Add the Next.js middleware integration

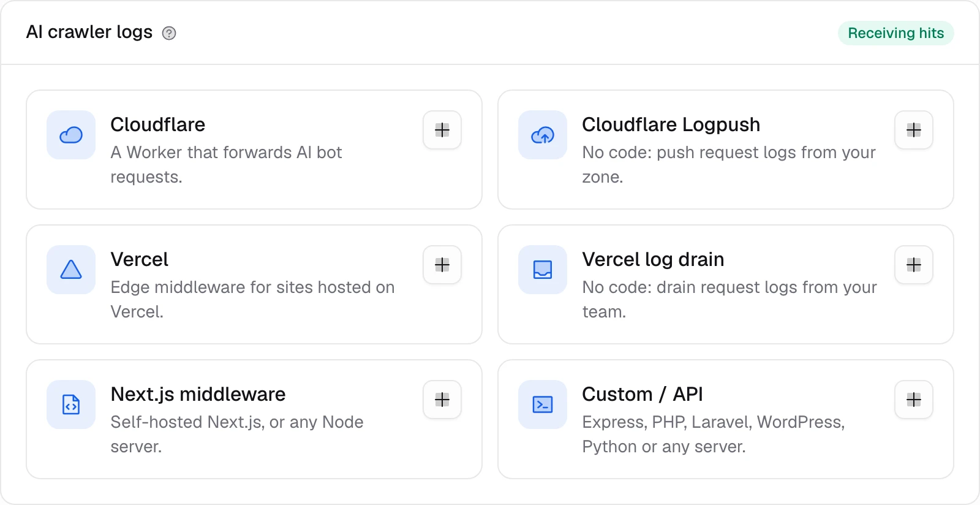pyautogui.click(x=442, y=400)
